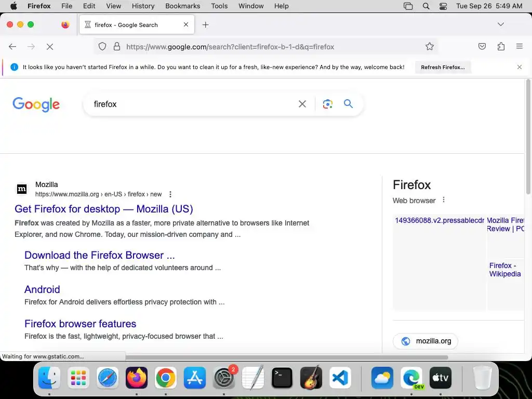532x399 pixels.
Task: Open a new tab with the plus button
Action: (x=205, y=25)
